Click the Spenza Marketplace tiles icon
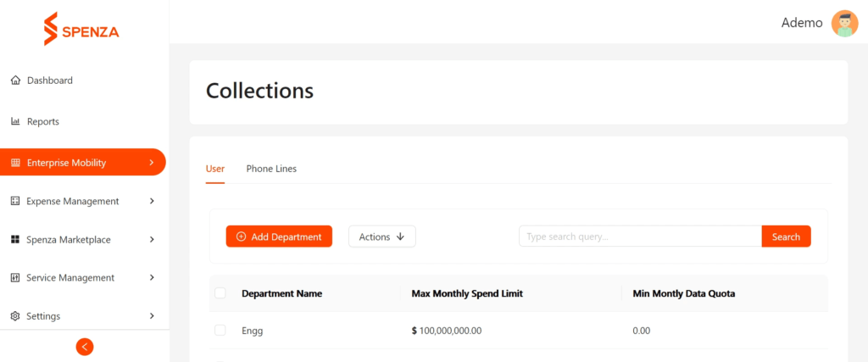 (15, 240)
